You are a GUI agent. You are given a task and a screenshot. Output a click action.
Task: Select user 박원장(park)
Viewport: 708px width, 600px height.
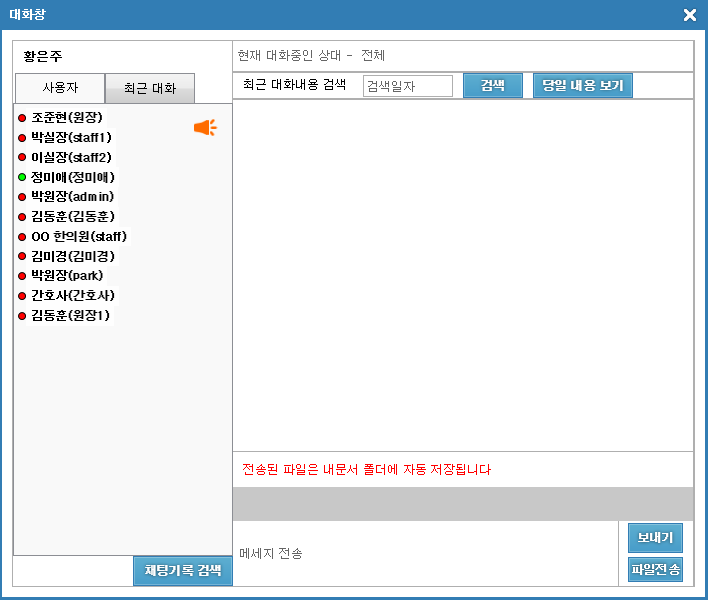point(67,276)
